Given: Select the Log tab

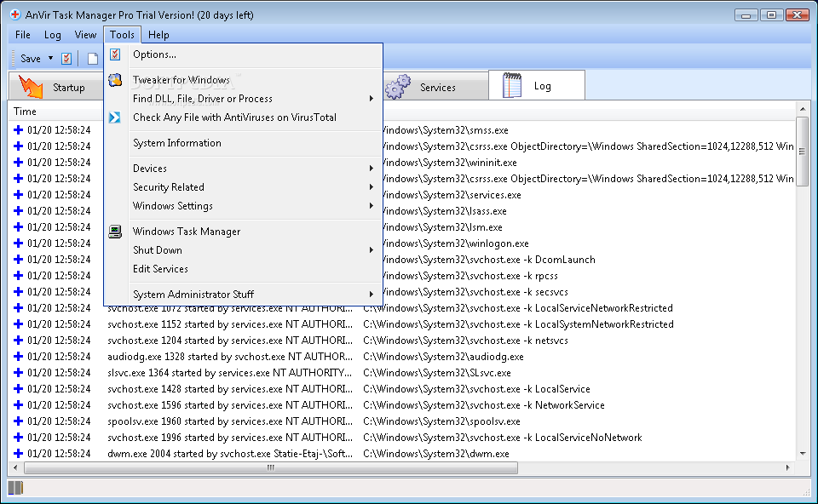Looking at the screenshot, I should pos(537,85).
